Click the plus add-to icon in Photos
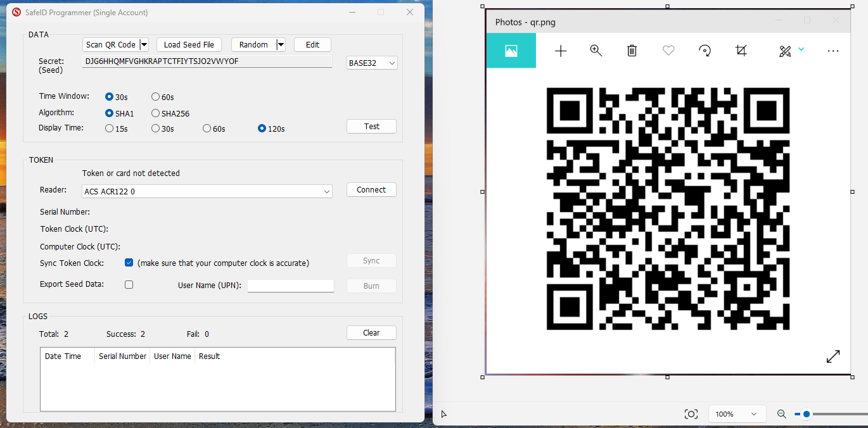This screenshot has height=428, width=868. point(561,51)
